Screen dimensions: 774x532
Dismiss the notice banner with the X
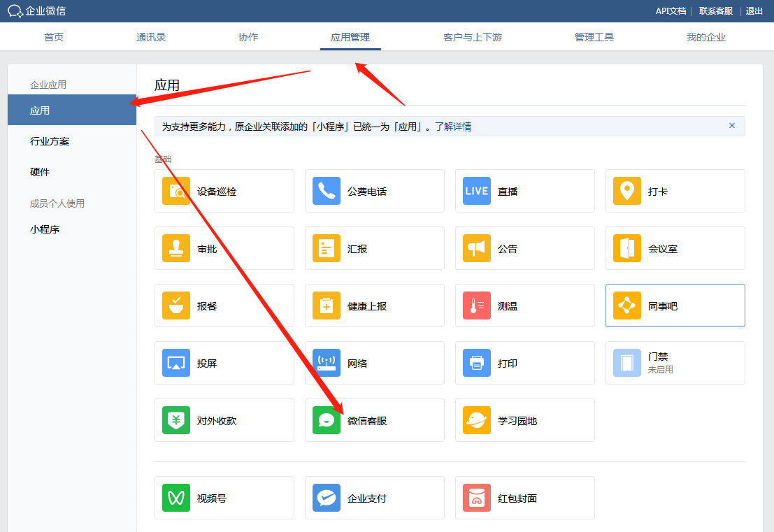coord(732,126)
